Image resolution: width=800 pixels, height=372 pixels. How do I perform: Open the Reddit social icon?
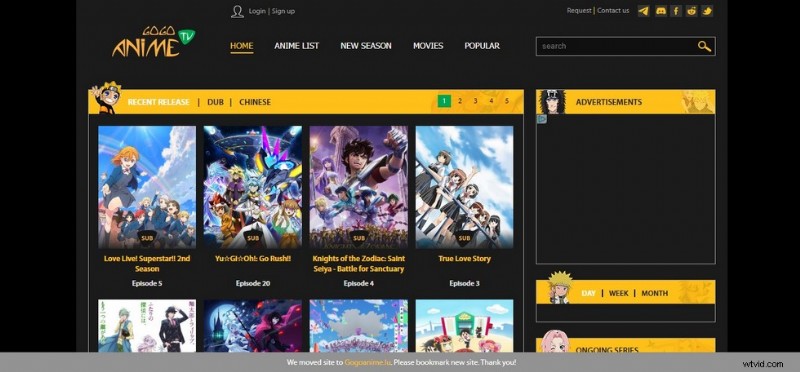pos(691,11)
